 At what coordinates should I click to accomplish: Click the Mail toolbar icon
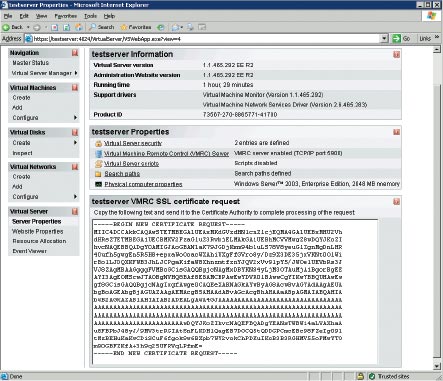(175, 27)
